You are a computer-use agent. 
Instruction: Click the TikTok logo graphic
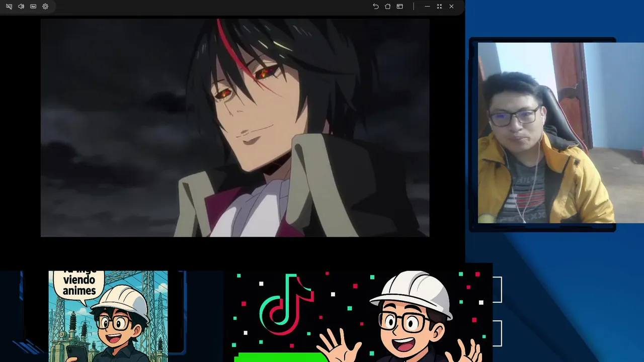click(286, 306)
